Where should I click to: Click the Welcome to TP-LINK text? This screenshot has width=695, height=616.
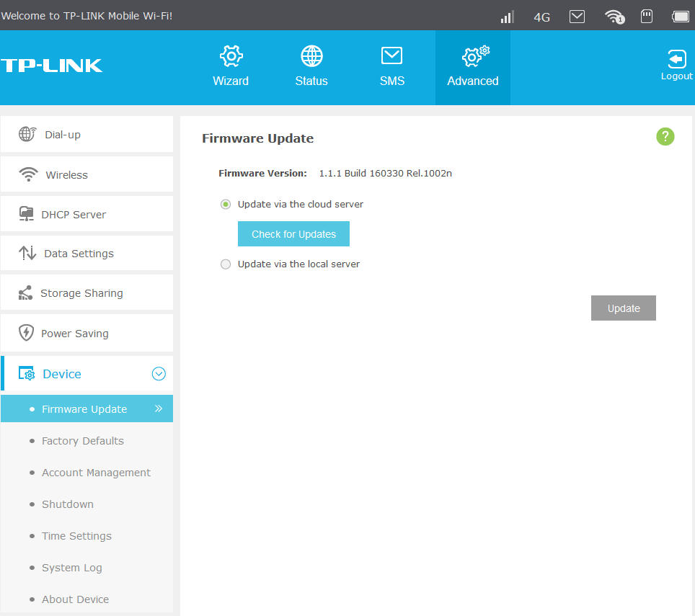87,16
